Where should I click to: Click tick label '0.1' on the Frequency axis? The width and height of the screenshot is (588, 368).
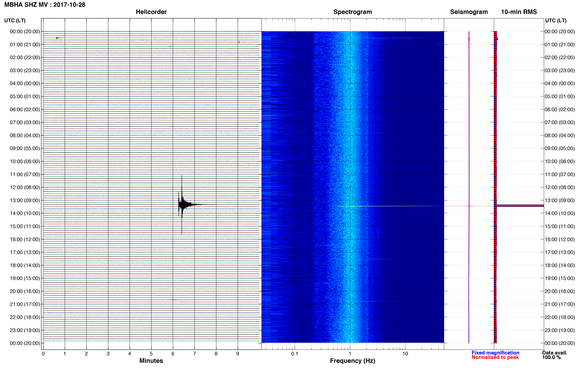coord(295,354)
